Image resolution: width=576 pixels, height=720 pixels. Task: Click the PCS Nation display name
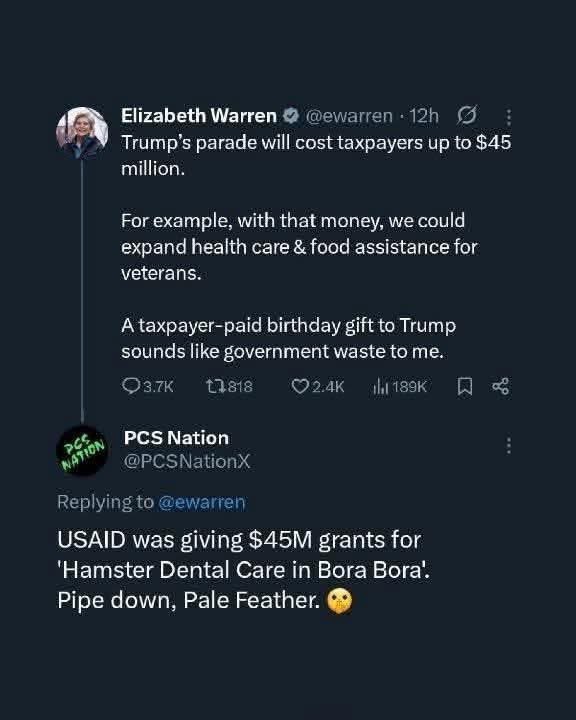[176, 438]
